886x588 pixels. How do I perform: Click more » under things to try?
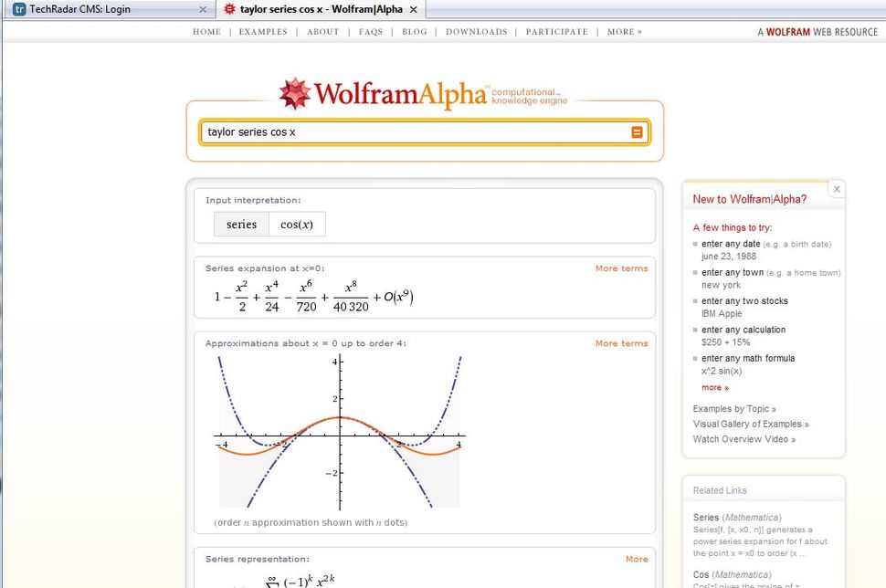point(715,387)
